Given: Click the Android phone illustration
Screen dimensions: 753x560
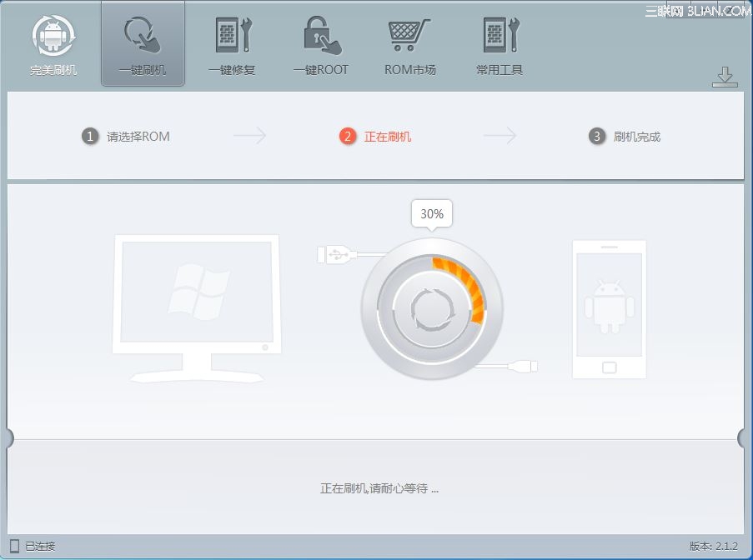Looking at the screenshot, I should click(x=609, y=309).
